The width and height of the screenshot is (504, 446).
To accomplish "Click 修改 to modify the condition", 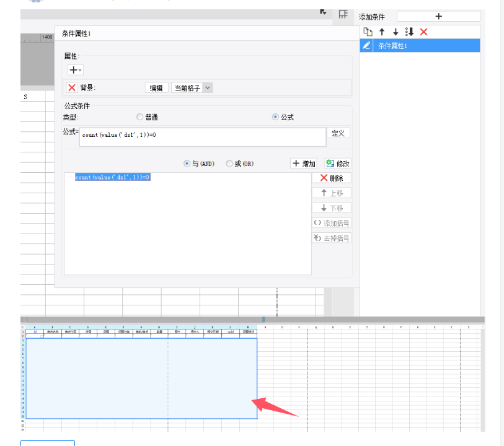I will click(x=337, y=164).
